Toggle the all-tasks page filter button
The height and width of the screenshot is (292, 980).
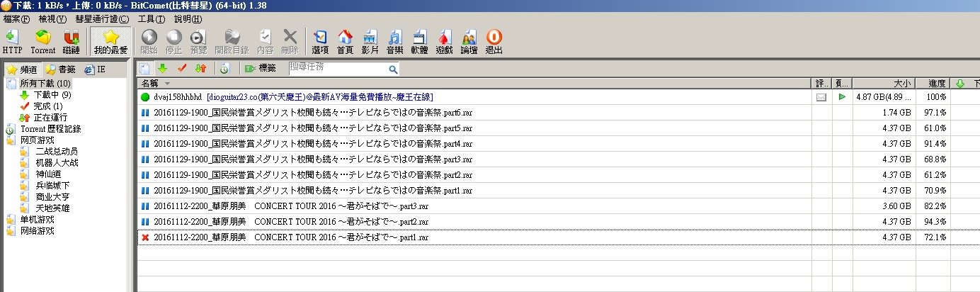pyautogui.click(x=144, y=68)
